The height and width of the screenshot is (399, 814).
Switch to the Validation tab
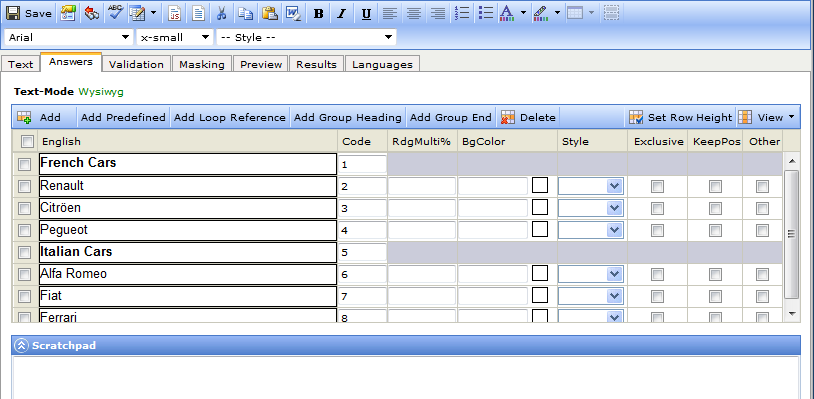(136, 64)
